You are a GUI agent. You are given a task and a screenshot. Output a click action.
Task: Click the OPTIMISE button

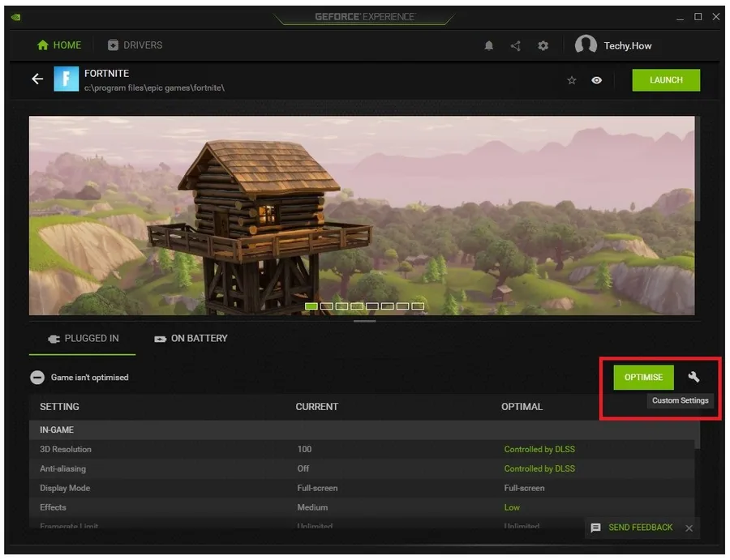pos(643,377)
